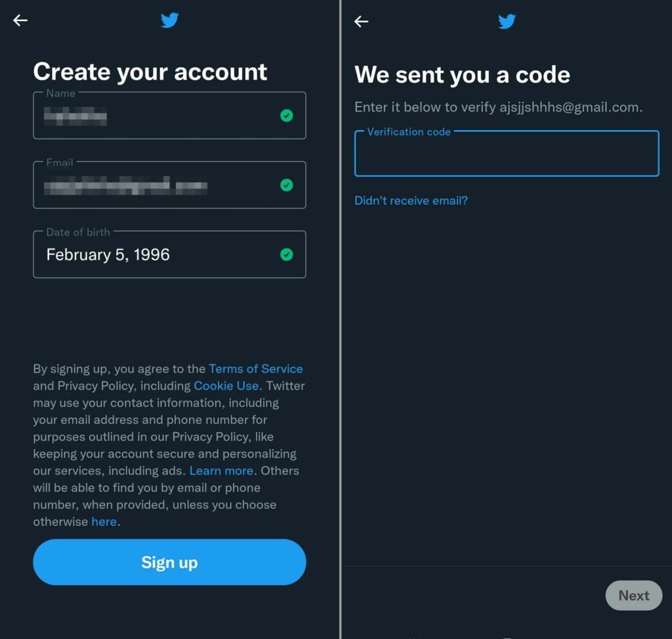Viewport: 672px width, 639px height.
Task: Click into the Verification code field
Action: [x=507, y=153]
